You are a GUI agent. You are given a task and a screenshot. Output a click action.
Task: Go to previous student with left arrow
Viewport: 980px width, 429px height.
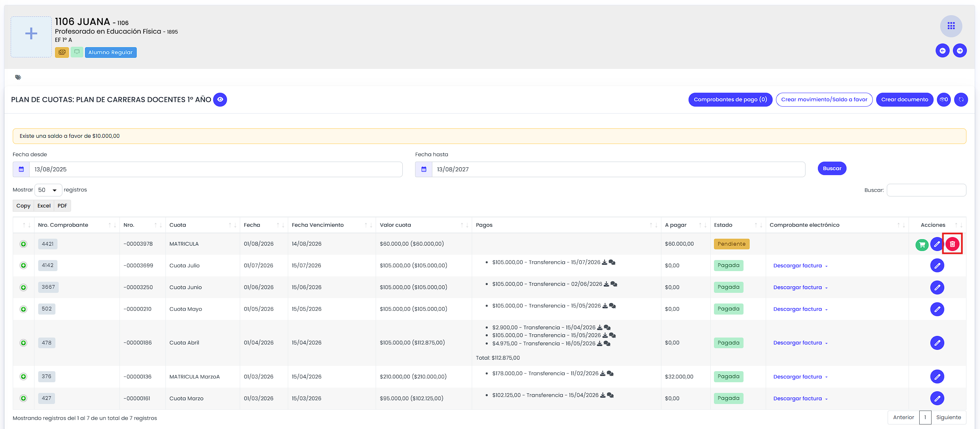[943, 50]
